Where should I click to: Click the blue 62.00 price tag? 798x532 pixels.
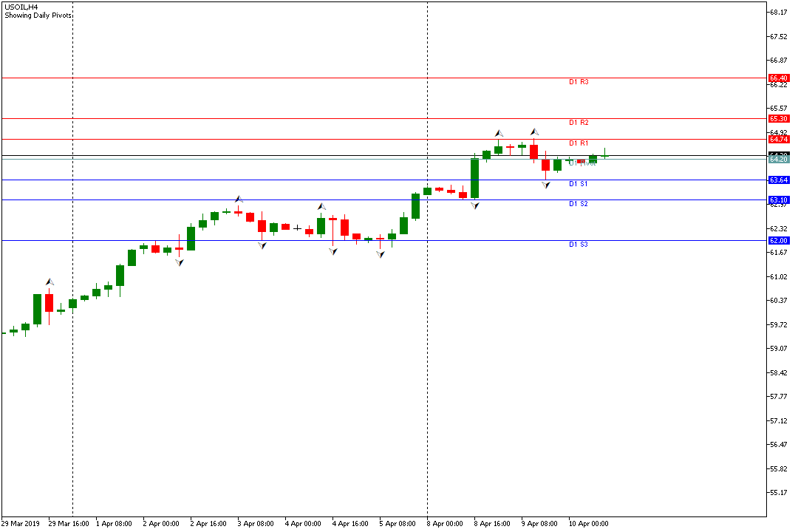pyautogui.click(x=778, y=240)
